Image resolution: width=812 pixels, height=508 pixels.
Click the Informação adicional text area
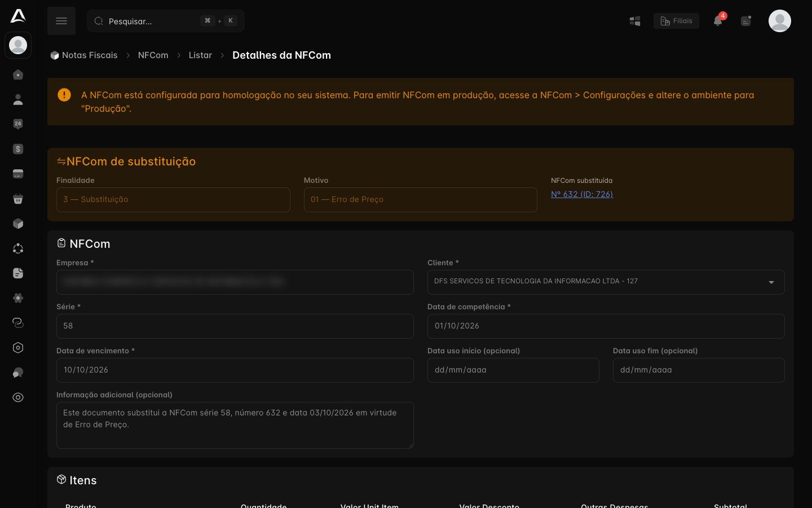(x=235, y=425)
